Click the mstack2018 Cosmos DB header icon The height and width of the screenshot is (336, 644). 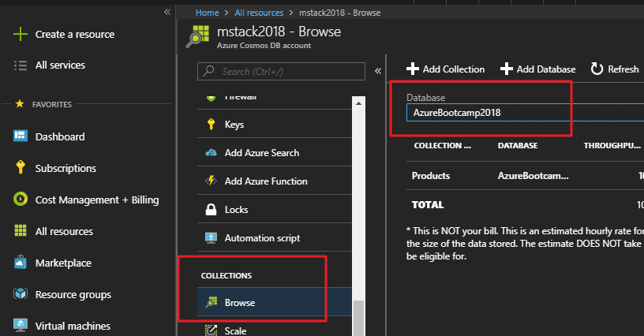[x=197, y=36]
